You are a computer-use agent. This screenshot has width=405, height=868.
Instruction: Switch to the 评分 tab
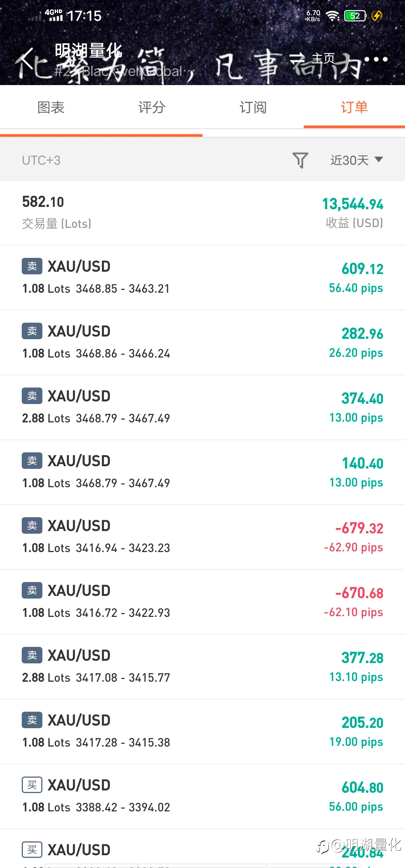(x=152, y=108)
